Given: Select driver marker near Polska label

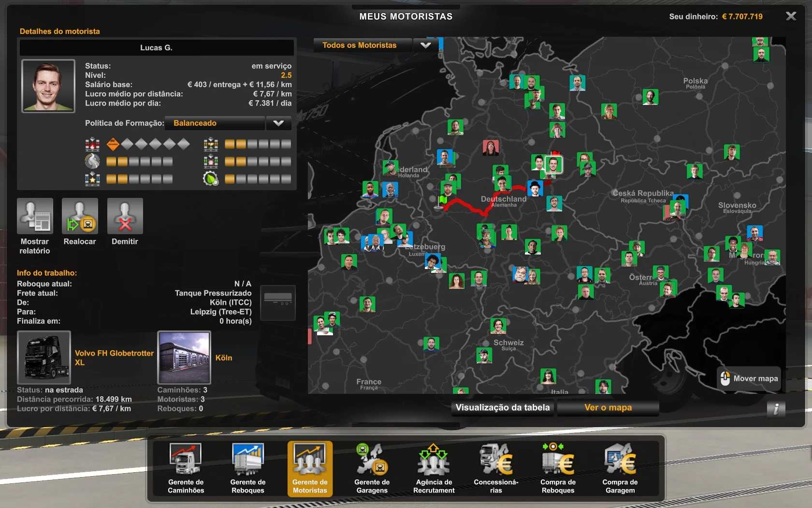Looking at the screenshot, I should pyautogui.click(x=651, y=97).
